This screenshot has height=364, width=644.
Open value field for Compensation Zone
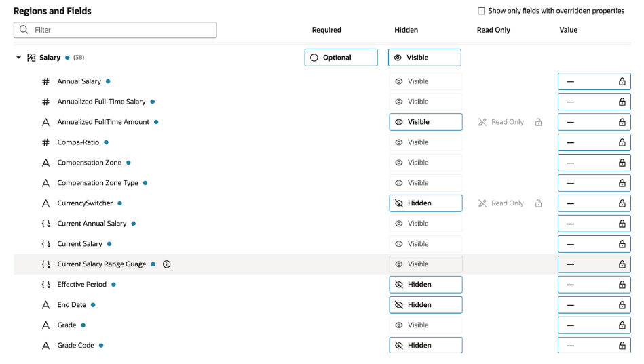587,163
